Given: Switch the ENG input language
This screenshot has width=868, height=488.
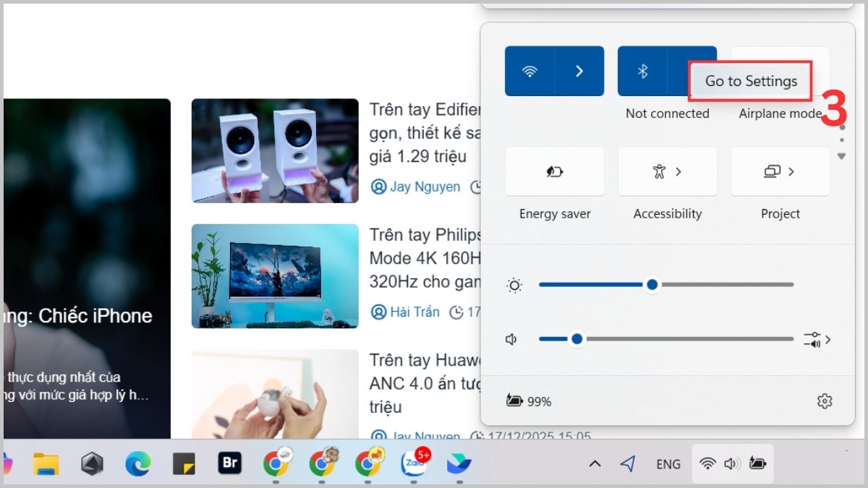Looking at the screenshot, I should coord(668,464).
